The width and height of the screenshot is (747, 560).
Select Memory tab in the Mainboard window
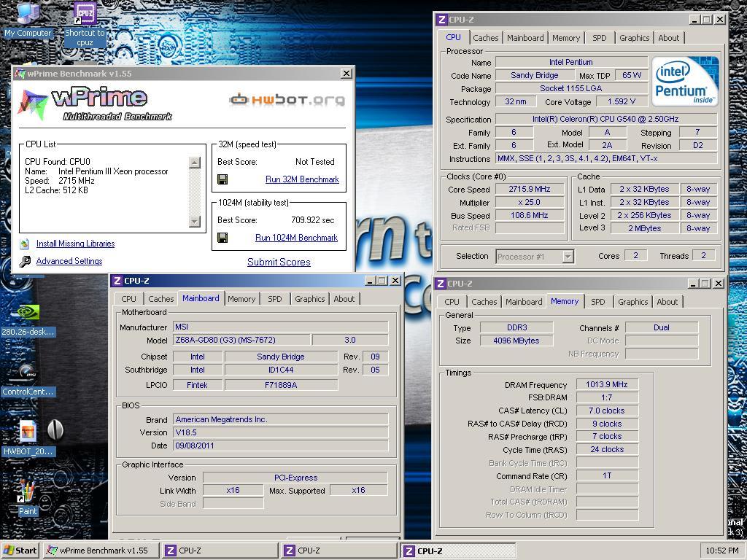[241, 299]
